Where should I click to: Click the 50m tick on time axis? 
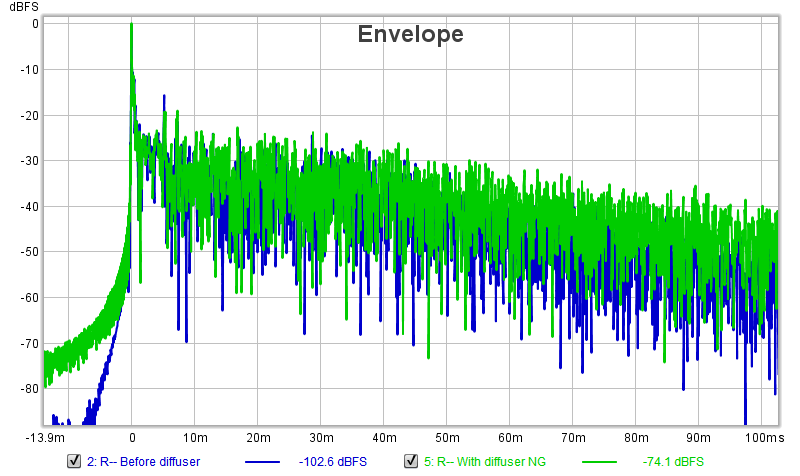click(448, 438)
